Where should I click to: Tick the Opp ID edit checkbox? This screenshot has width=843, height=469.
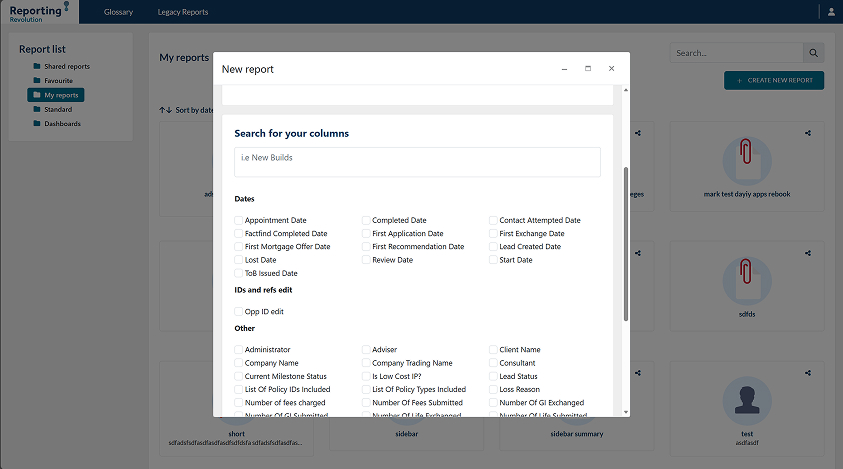[x=238, y=311]
